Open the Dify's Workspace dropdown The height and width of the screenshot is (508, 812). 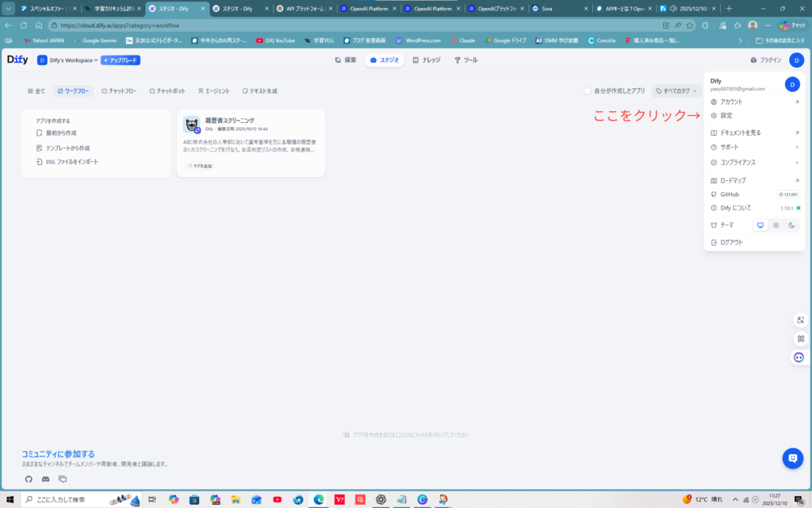66,60
